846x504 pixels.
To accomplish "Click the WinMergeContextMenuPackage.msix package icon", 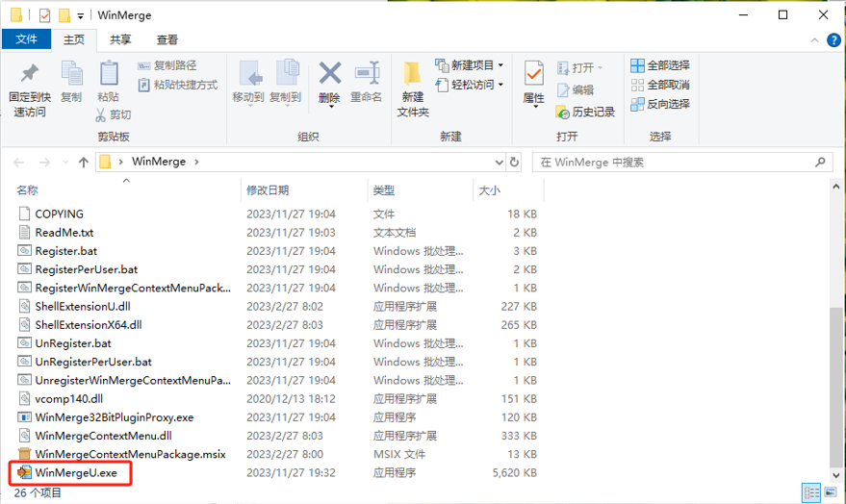I will 24,454.
